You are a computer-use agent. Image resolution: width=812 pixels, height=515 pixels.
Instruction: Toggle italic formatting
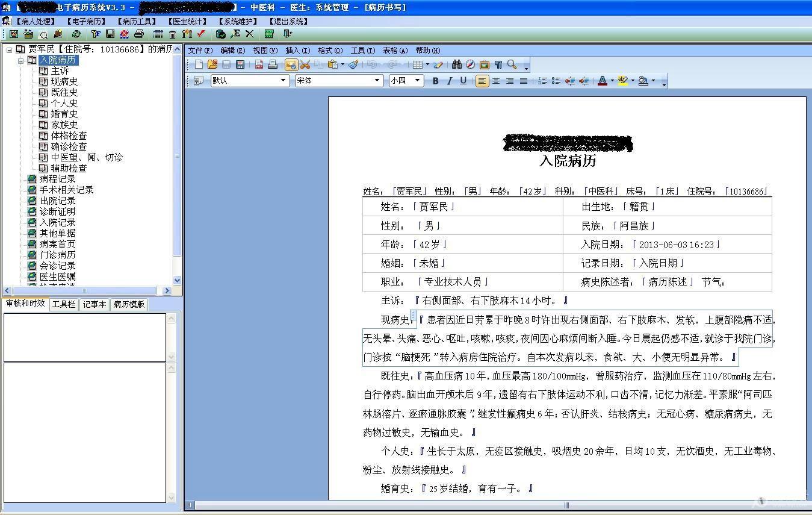[449, 81]
